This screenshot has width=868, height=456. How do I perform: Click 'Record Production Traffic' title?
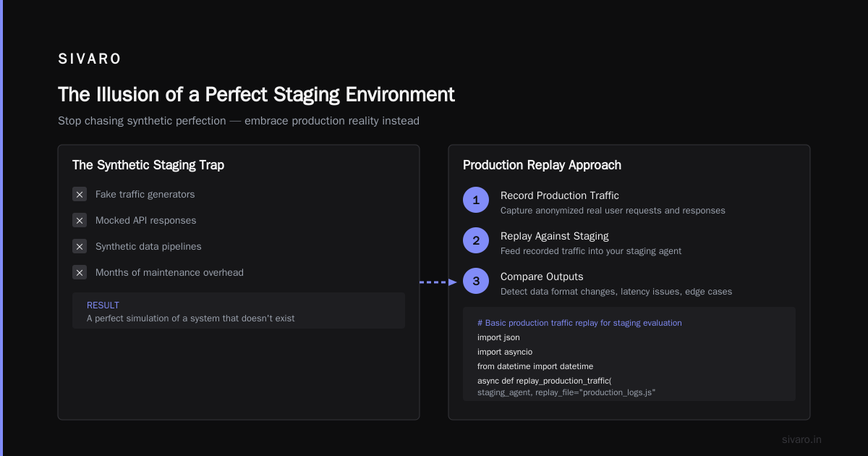[x=560, y=195]
